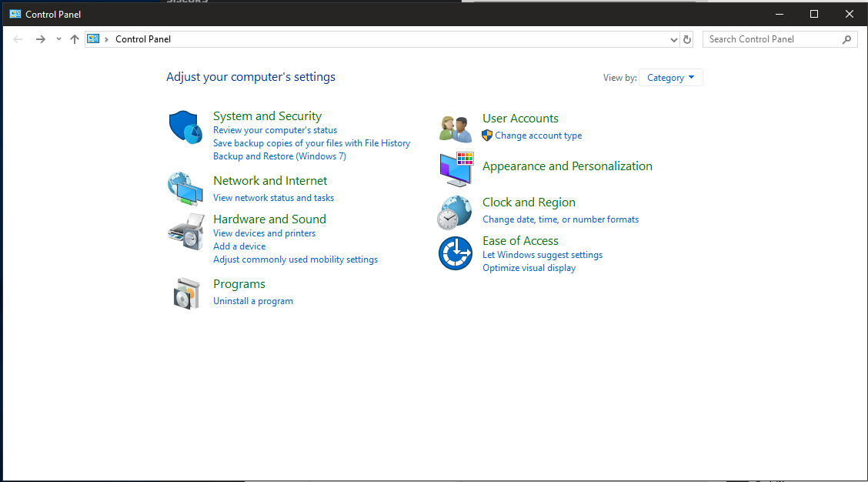
Task: Open the Clock and Region globe-clock icon
Action: click(455, 213)
